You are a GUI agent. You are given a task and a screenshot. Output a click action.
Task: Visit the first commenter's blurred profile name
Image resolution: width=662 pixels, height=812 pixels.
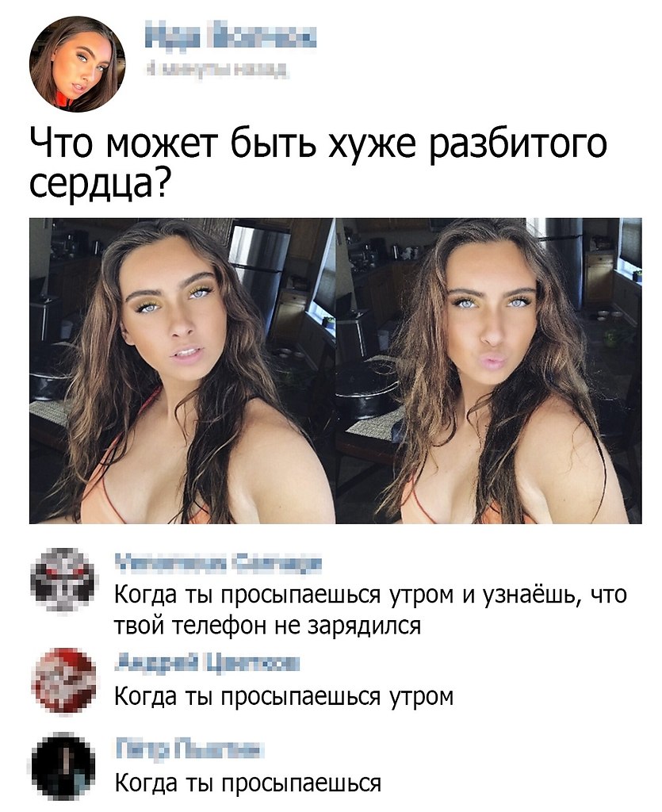[x=218, y=563]
